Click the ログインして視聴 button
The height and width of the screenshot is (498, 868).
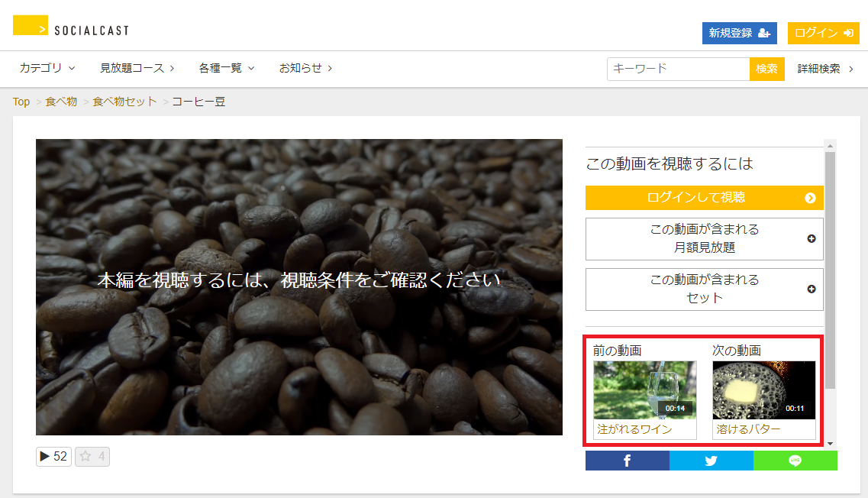click(x=704, y=198)
